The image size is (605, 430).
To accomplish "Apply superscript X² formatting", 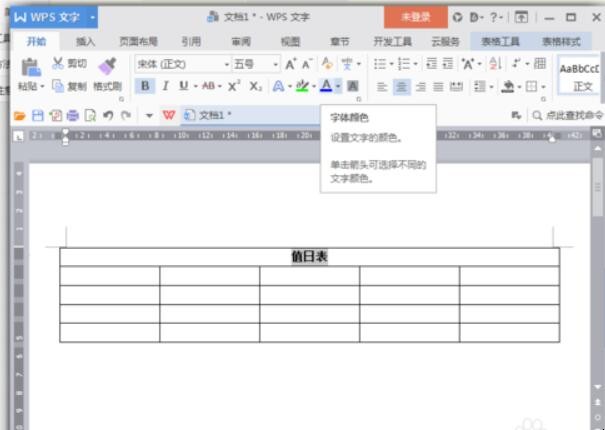I will (x=233, y=87).
